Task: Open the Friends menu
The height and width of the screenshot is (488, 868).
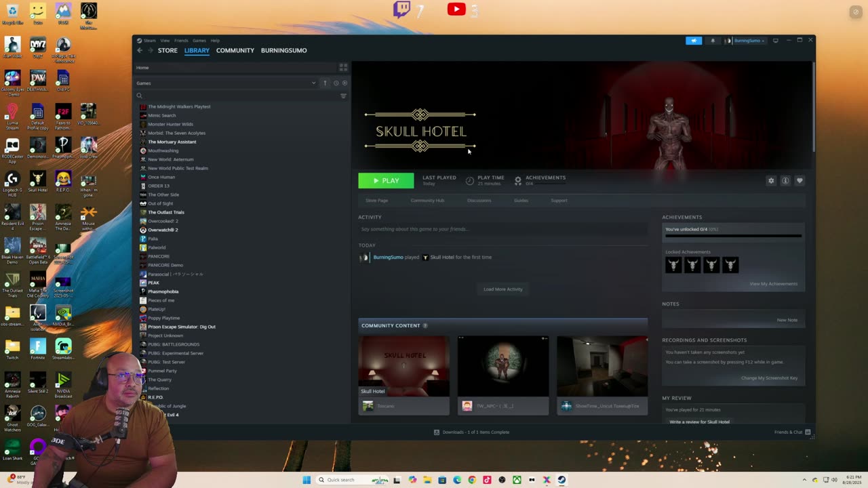Action: pyautogui.click(x=181, y=41)
